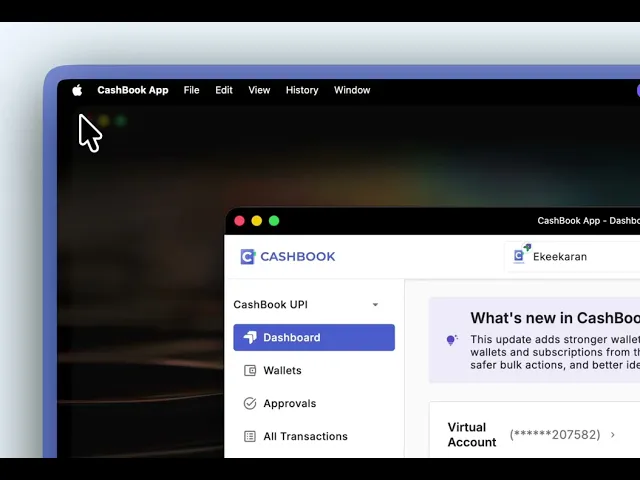Open the Wallets sidebar item
The width and height of the screenshot is (640, 480).
[314, 371]
